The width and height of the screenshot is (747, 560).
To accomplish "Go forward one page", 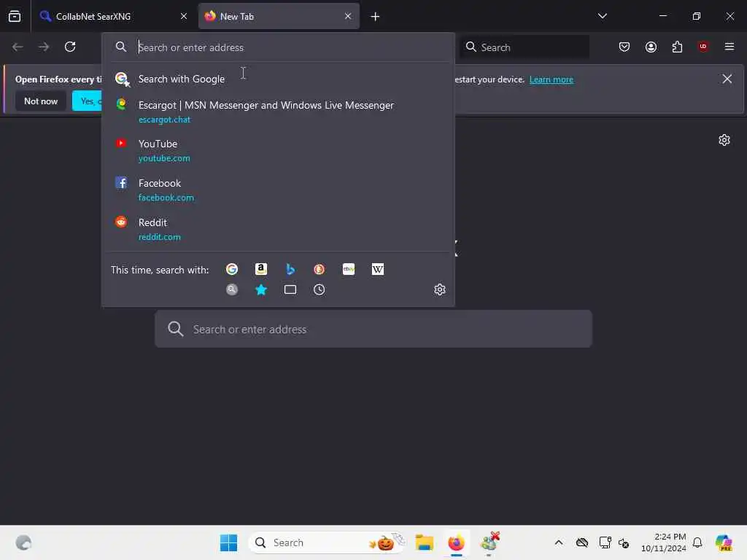I will pyautogui.click(x=44, y=47).
